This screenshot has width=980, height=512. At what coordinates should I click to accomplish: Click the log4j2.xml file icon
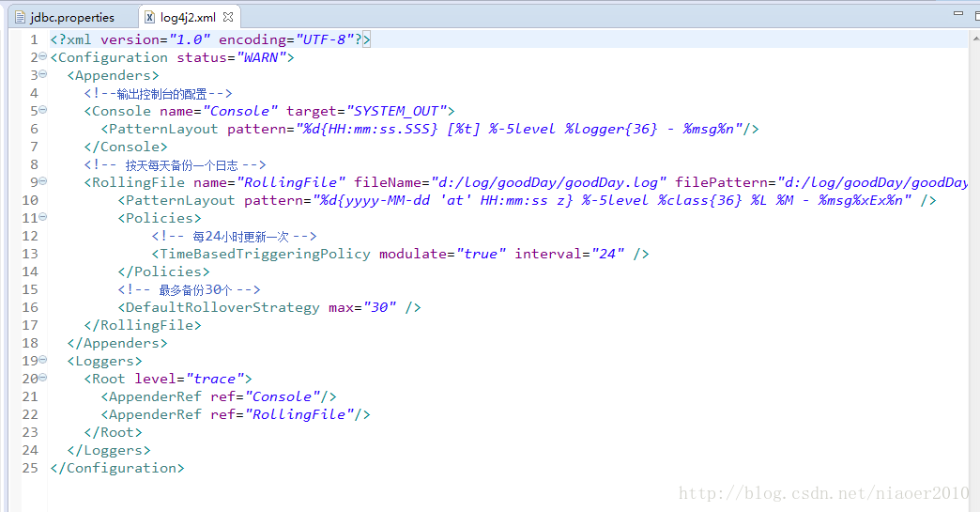coord(150,18)
